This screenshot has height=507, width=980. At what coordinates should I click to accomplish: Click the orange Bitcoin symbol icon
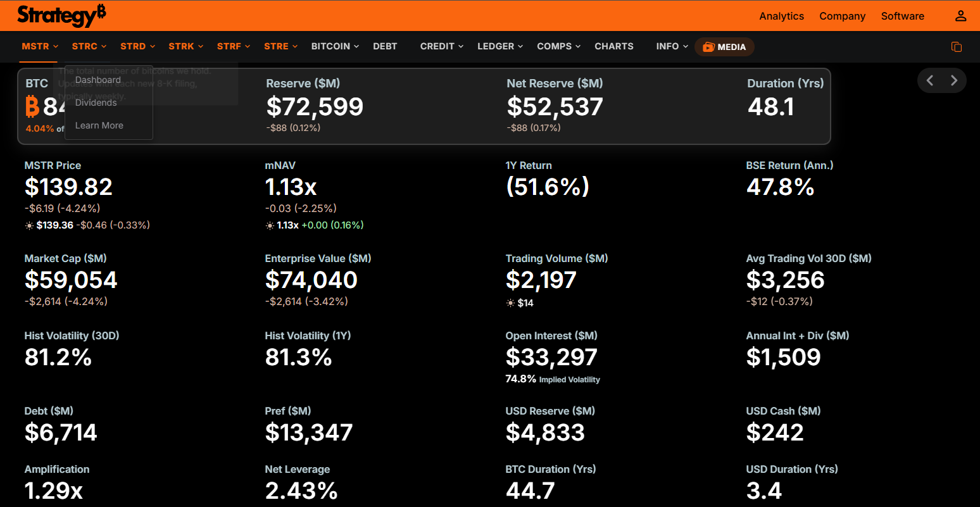(32, 107)
